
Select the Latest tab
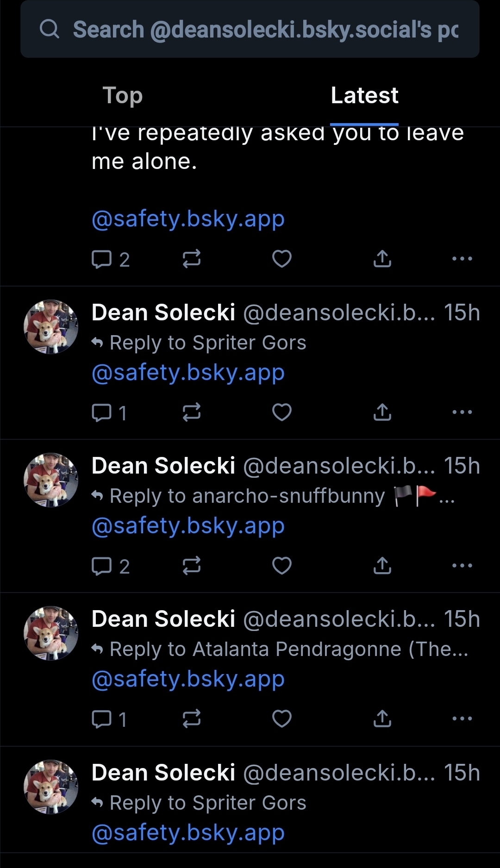pyautogui.click(x=364, y=95)
